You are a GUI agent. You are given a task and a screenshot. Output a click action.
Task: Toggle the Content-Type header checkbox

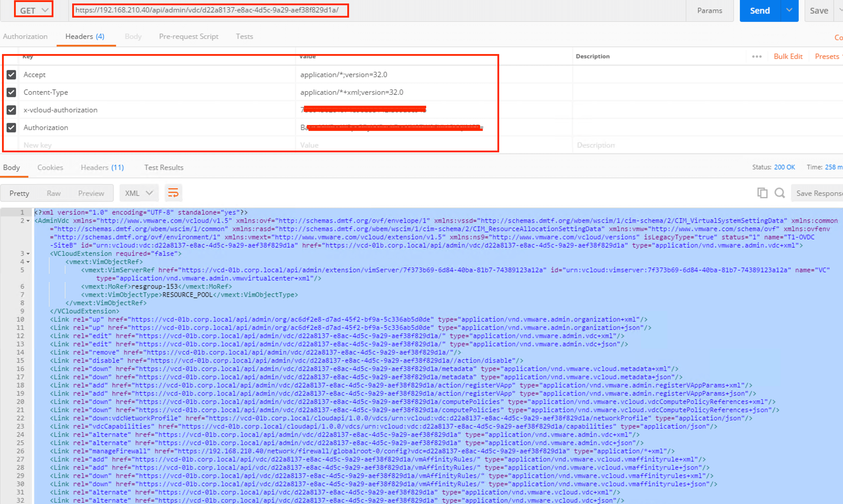pos(11,92)
